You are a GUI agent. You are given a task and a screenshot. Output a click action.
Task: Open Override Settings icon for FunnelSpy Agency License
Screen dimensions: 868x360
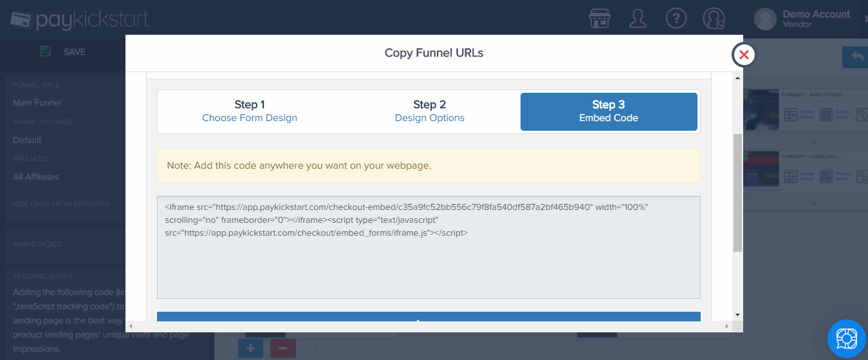tap(792, 115)
